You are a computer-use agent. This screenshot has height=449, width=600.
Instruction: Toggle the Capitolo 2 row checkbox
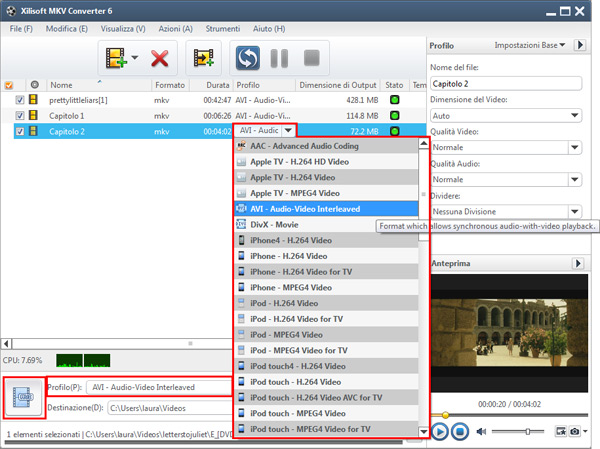20,130
